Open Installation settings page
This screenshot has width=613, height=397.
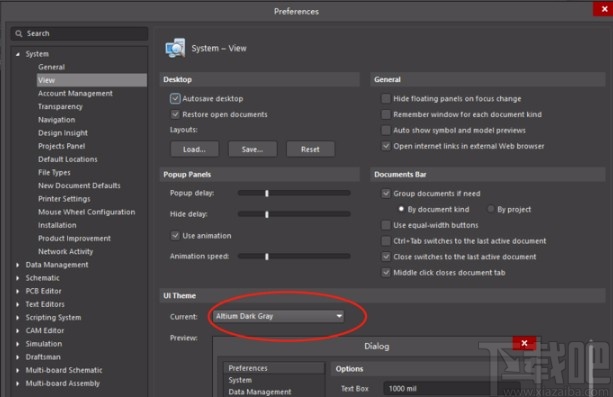tap(57, 225)
